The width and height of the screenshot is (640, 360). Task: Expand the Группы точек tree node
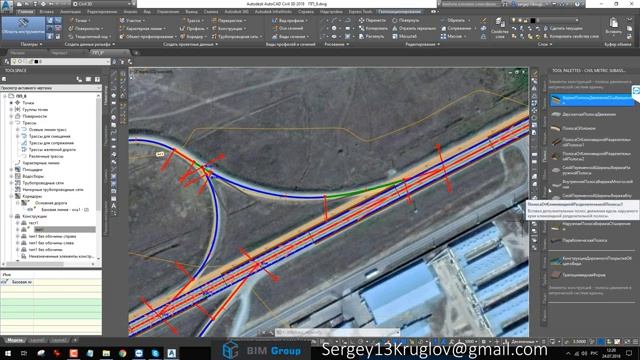tap(11, 109)
